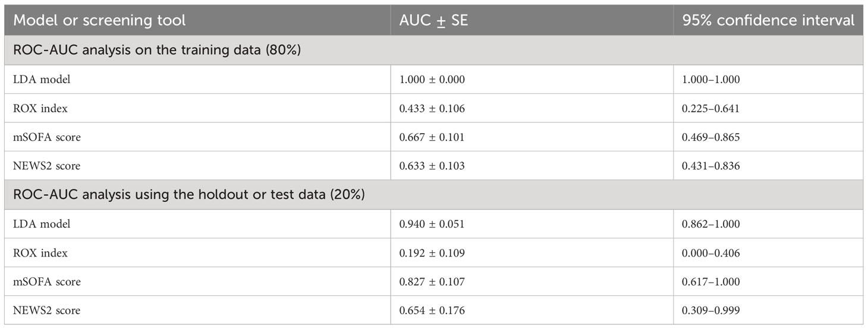Select confidence interval 0.225–0.641
The width and height of the screenshot is (868, 329).
(711, 108)
